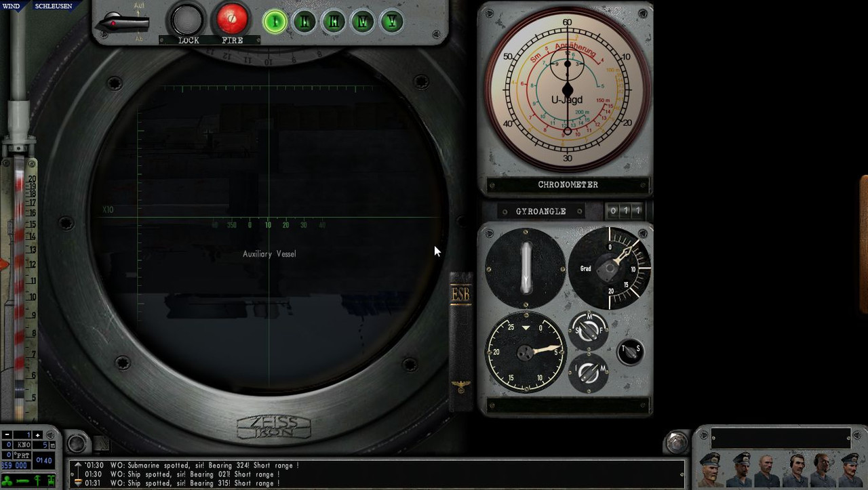Move message log up with arrow
This screenshot has height=490, width=868.
78,465
